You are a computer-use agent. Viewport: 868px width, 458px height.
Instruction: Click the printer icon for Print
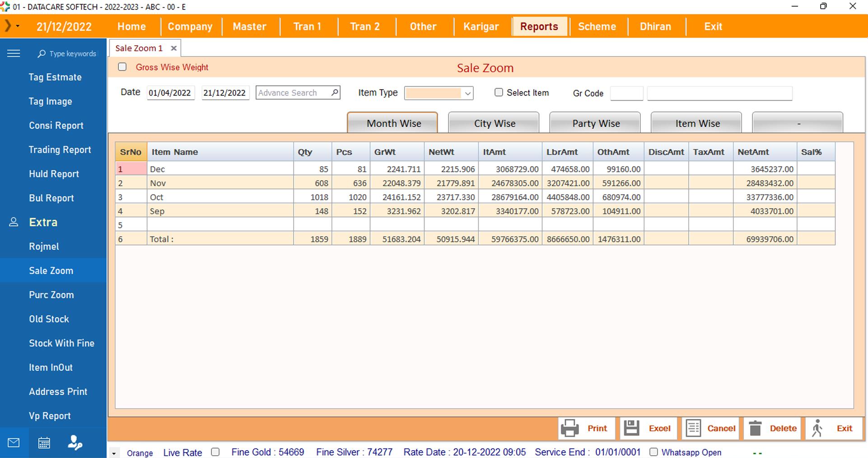point(570,428)
